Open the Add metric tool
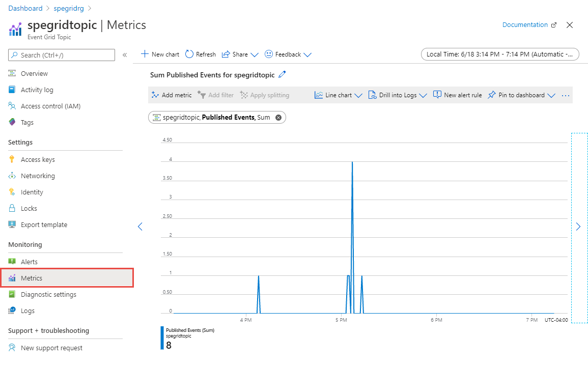The height and width of the screenshot is (366, 588). click(171, 95)
